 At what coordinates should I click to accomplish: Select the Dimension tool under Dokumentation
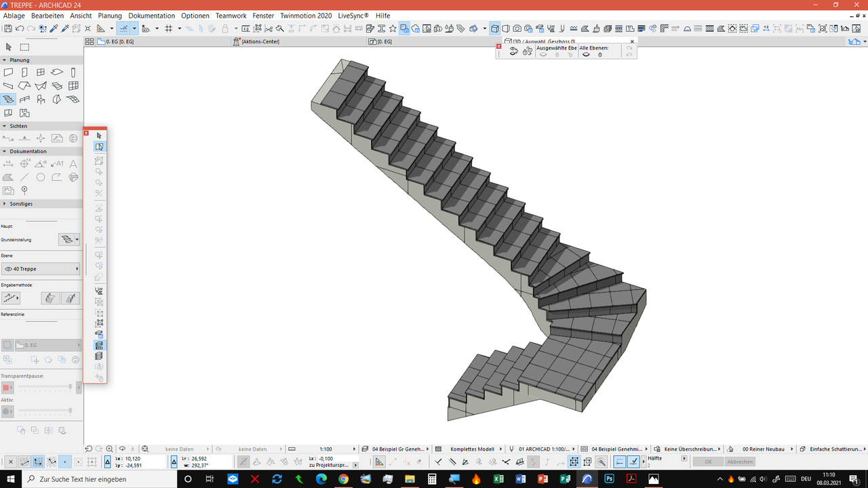pyautogui.click(x=8, y=164)
